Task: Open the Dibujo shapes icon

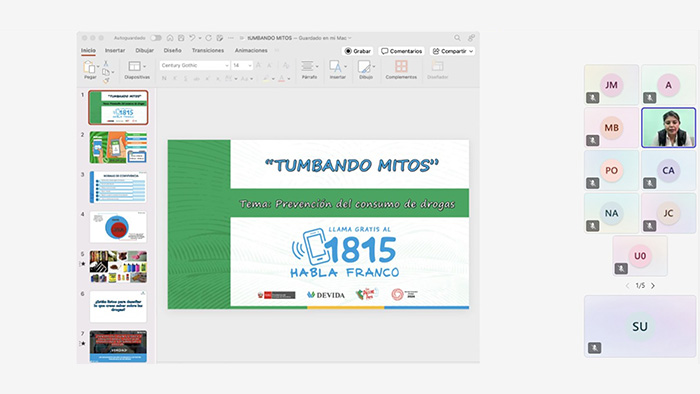Action: (x=364, y=66)
